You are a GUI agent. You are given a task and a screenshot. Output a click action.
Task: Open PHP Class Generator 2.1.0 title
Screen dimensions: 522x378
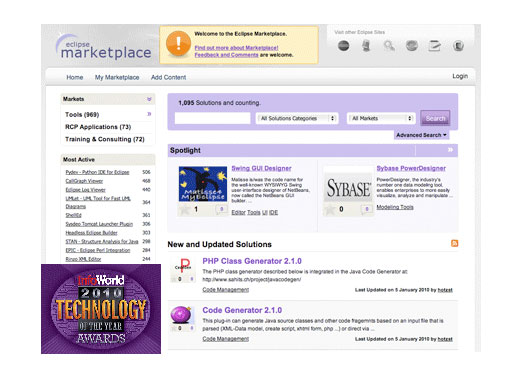point(252,261)
